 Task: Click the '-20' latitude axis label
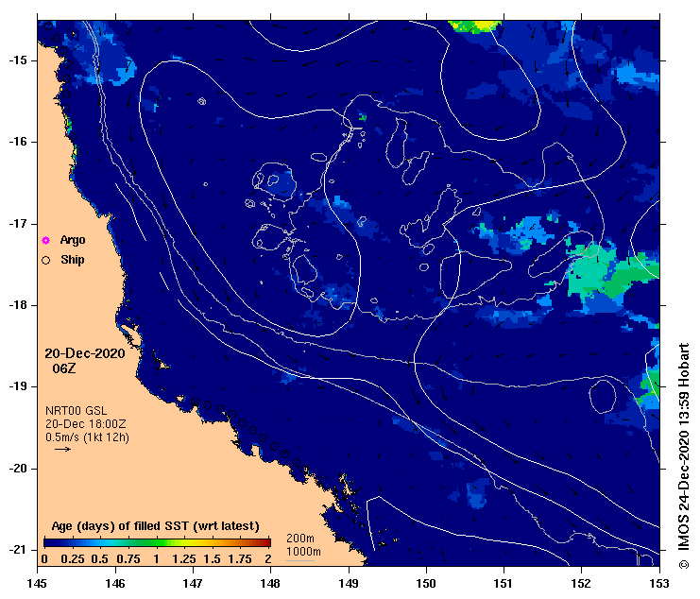tap(17, 469)
